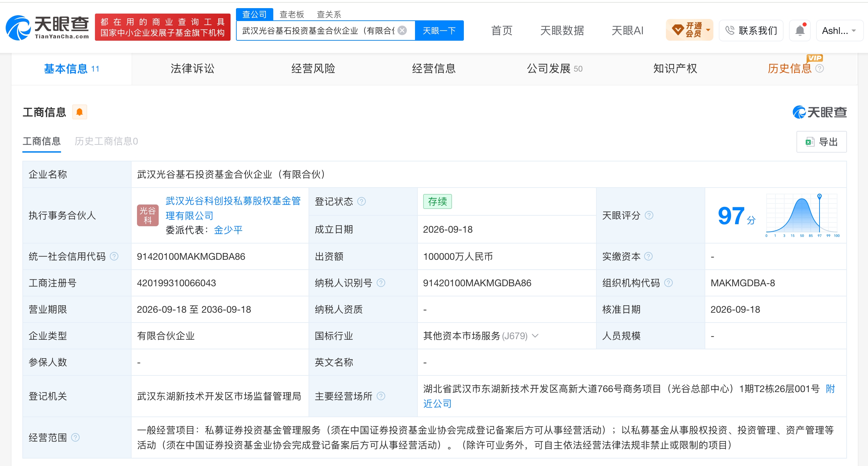Screen dimensions: 868x466
Task: Open the 金少平 representative link
Action: pyautogui.click(x=228, y=230)
